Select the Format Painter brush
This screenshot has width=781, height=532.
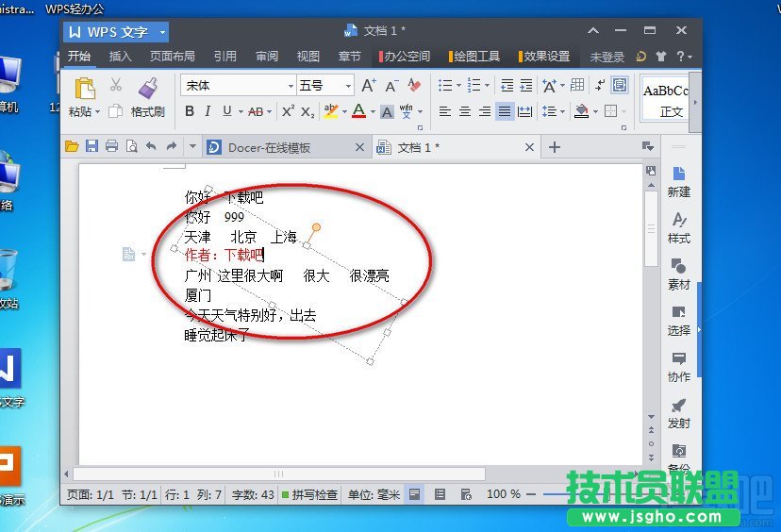[x=148, y=88]
